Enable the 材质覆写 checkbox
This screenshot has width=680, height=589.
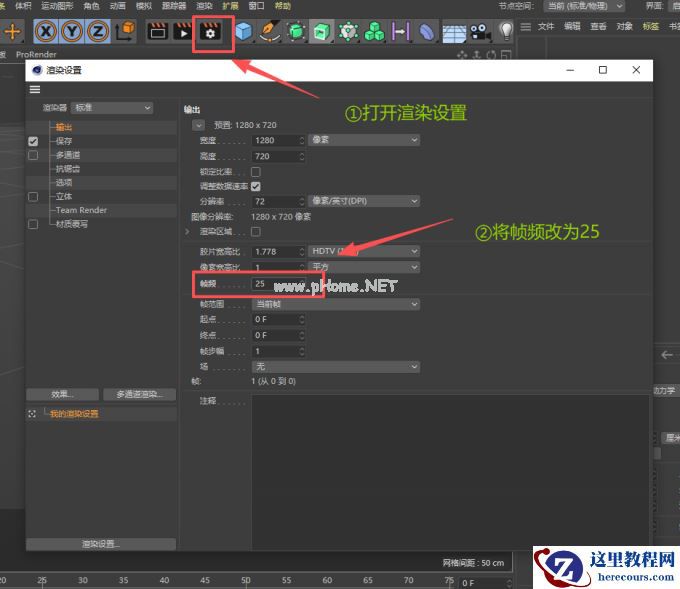(33, 224)
